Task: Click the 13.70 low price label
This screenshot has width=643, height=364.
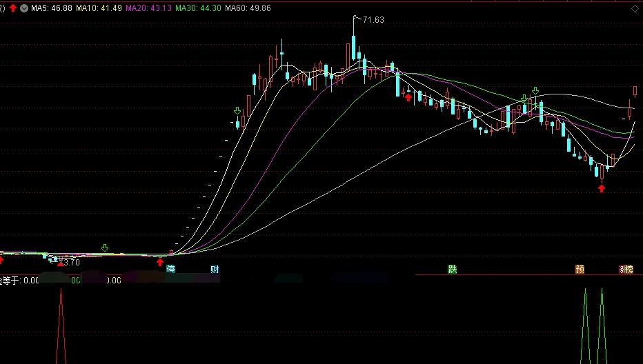Action: pyautogui.click(x=70, y=263)
